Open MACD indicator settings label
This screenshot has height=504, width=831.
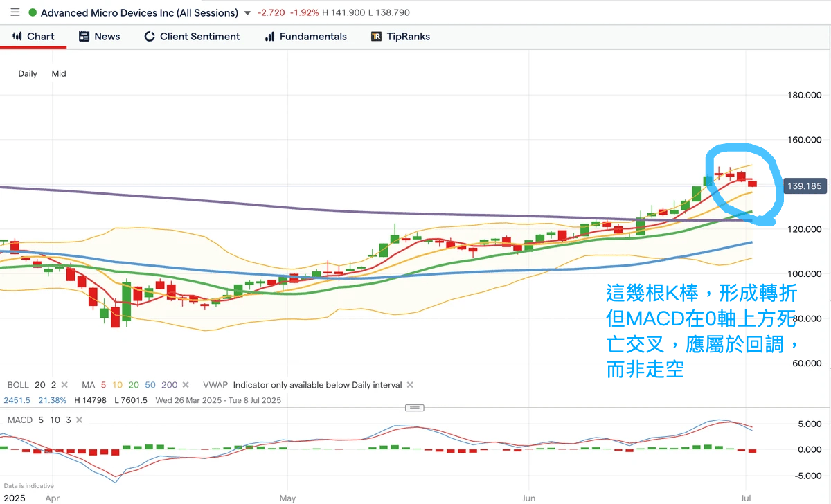(x=19, y=420)
